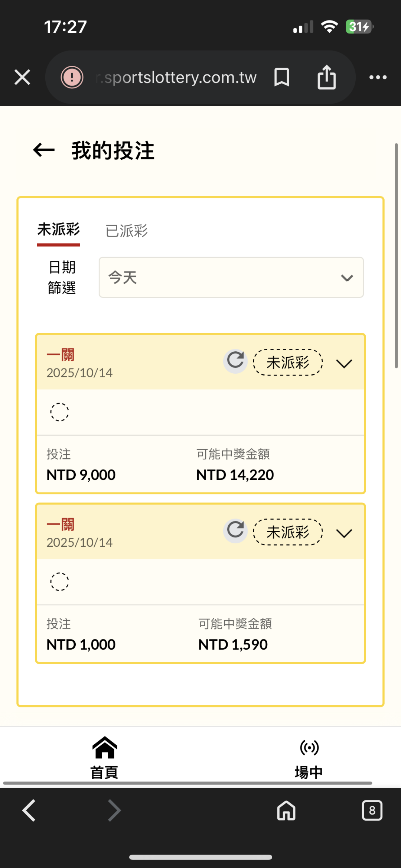Viewport: 401px width, 868px height.
Task: Switch to the 已派彩 tab
Action: pos(127,231)
